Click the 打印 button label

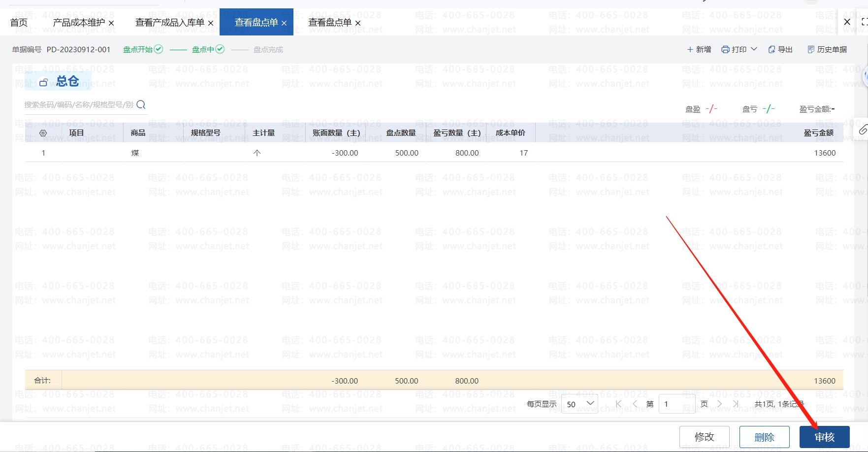(739, 50)
